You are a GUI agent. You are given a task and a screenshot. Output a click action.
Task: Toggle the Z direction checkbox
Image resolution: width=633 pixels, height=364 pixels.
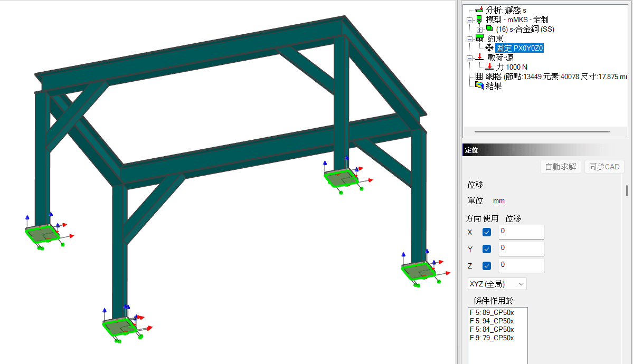tap(487, 266)
